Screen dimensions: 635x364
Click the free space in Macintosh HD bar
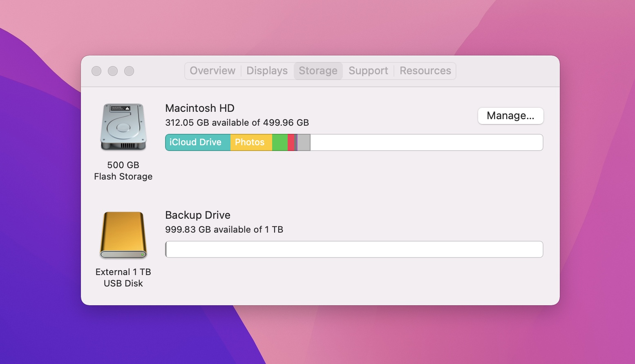pos(427,142)
